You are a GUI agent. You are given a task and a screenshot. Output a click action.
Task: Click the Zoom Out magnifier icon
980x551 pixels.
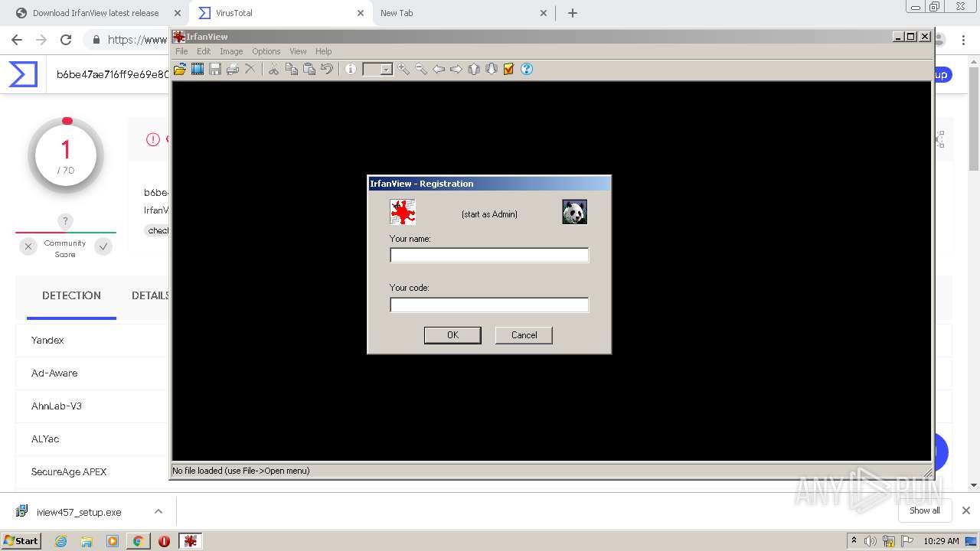click(421, 69)
